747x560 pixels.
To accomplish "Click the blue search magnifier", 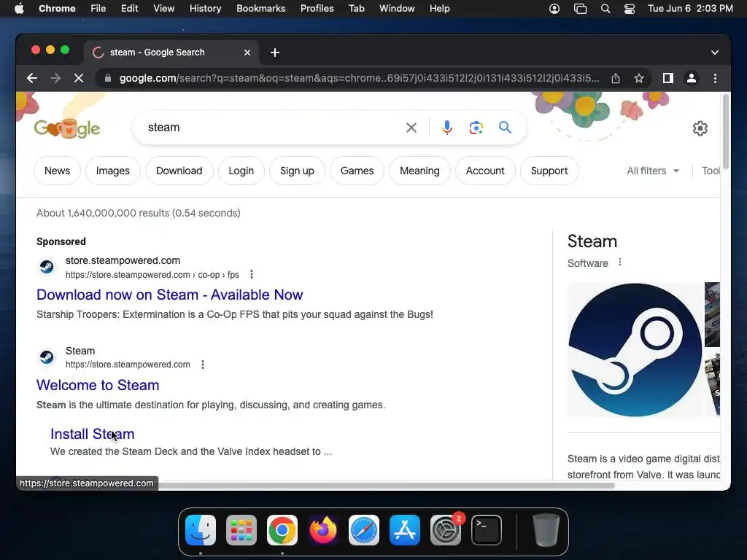I will pos(505,127).
